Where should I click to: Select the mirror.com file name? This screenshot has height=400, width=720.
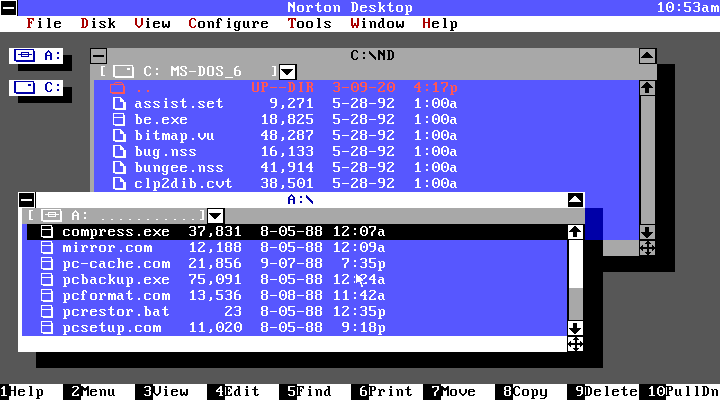107,248
